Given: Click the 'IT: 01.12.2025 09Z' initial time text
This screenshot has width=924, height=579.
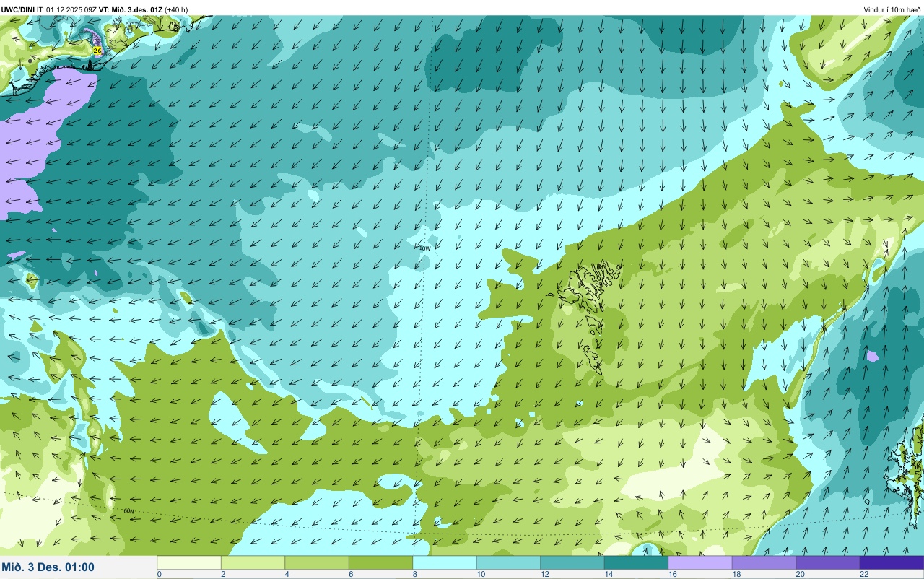Looking at the screenshot, I should [66, 9].
